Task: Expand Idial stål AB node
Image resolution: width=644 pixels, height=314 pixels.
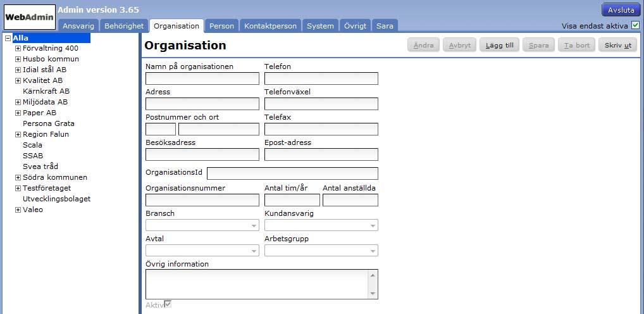Action: [18, 70]
